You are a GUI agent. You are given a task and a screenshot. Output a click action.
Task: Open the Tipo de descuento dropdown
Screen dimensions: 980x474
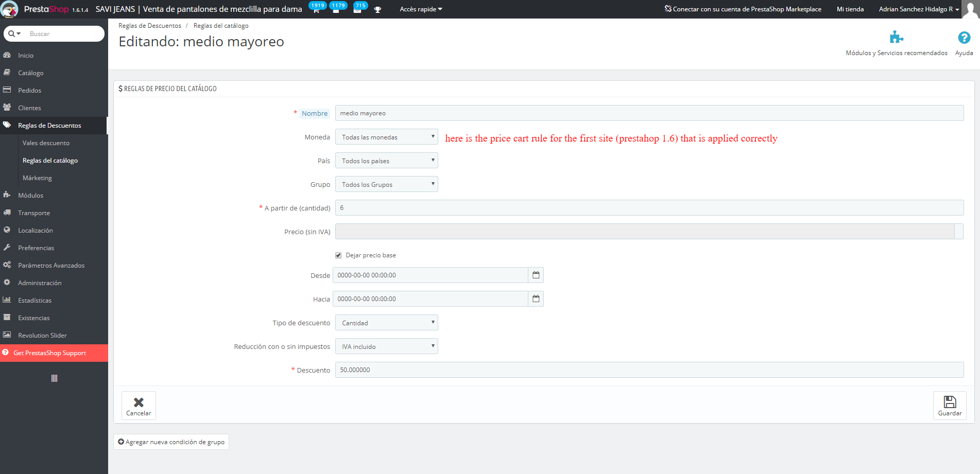(387, 323)
